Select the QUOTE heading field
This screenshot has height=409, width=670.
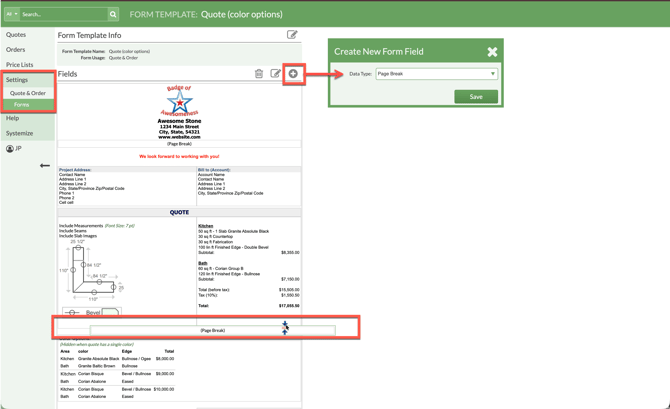point(179,212)
